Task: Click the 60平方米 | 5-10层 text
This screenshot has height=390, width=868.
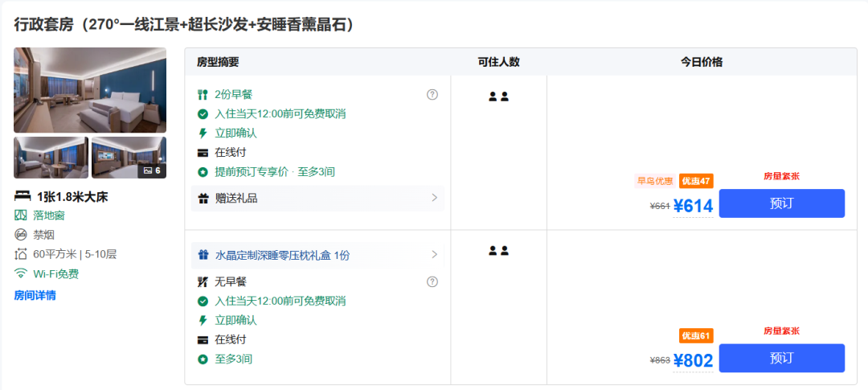Action: (75, 254)
